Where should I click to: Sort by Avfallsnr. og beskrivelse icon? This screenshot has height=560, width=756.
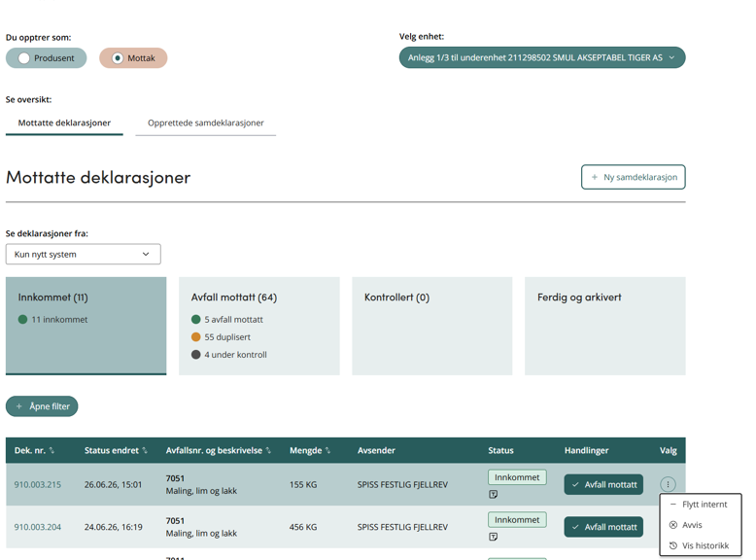(268, 450)
